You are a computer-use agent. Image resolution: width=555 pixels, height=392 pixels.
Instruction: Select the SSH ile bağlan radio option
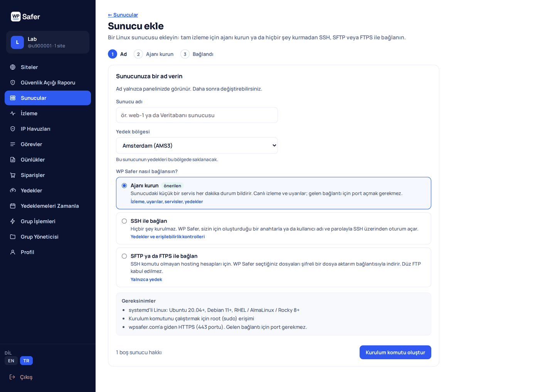[x=124, y=221]
